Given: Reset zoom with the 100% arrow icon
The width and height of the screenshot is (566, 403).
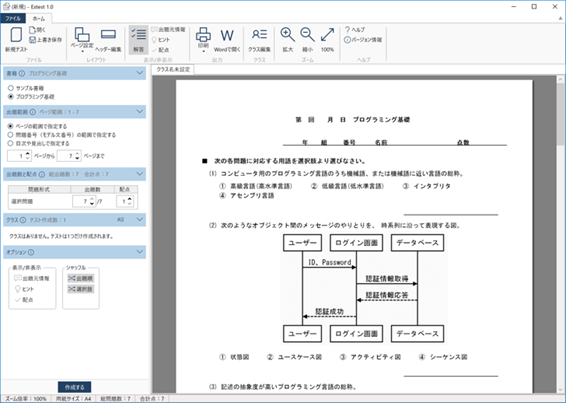Looking at the screenshot, I should pyautogui.click(x=327, y=35).
